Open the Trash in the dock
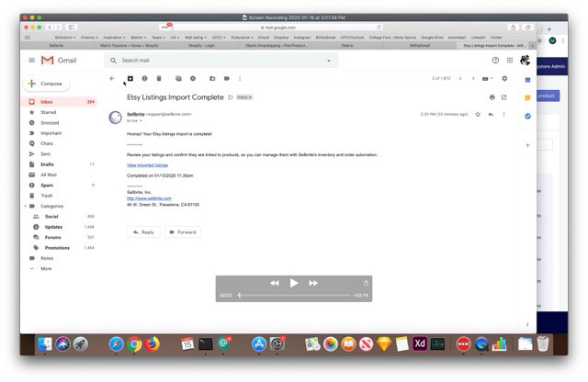Image resolution: width=588 pixels, height=382 pixels. click(x=543, y=344)
